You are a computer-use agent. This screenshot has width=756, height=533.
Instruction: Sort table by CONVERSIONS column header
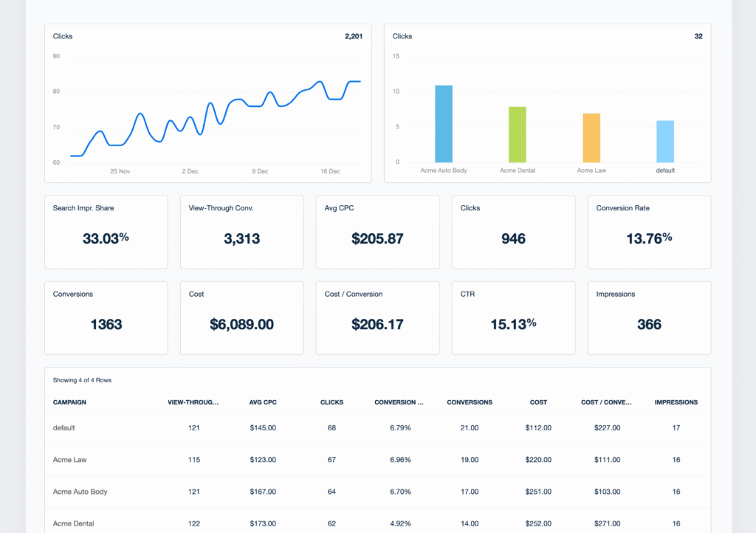point(470,402)
